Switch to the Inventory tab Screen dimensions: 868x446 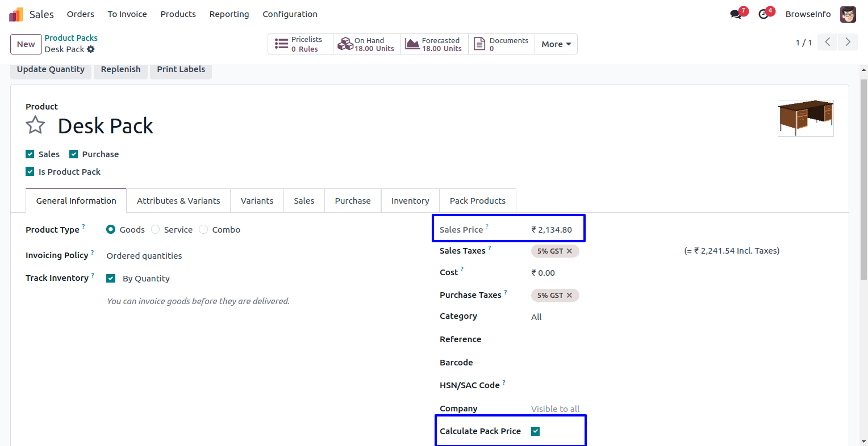[x=410, y=201]
